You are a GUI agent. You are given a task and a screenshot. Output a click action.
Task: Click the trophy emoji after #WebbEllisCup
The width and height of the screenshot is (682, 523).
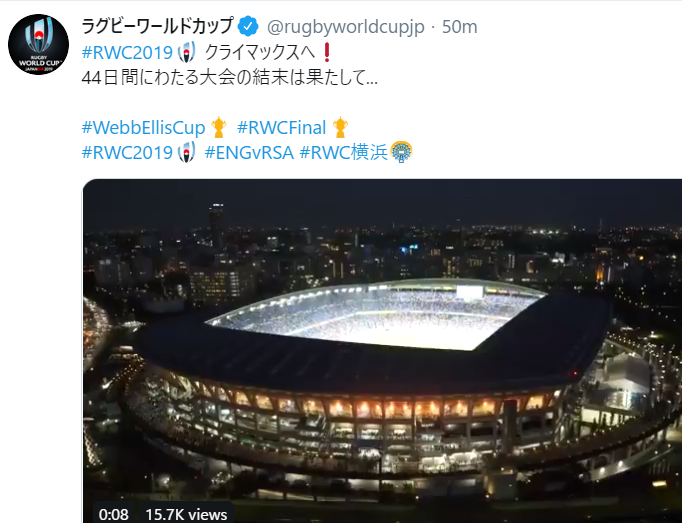pos(218,127)
